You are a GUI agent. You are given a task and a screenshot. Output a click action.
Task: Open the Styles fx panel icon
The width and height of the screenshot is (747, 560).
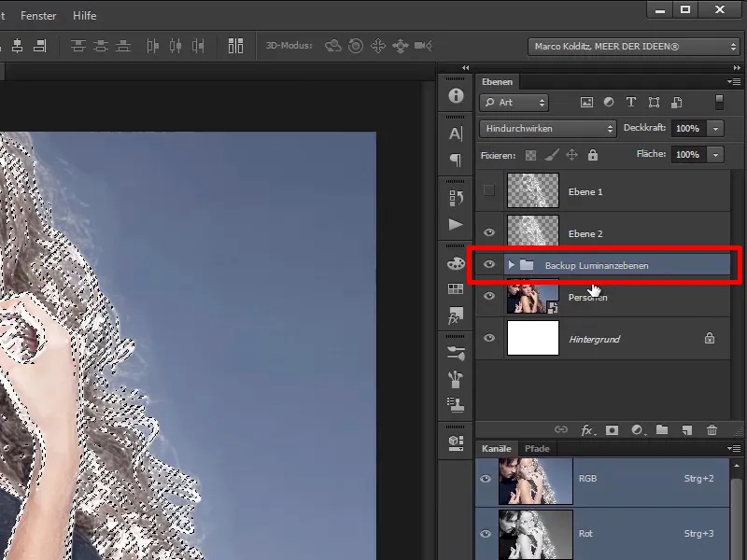coord(456,315)
